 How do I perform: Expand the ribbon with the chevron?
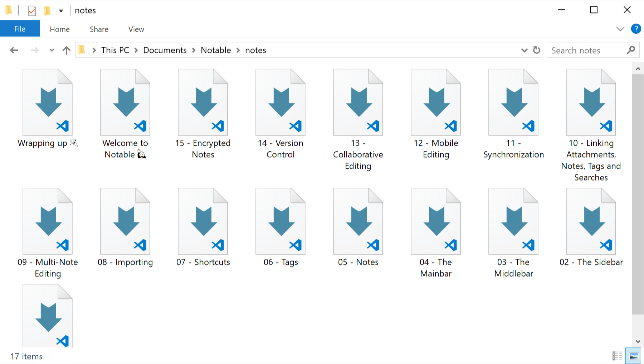pyautogui.click(x=620, y=29)
